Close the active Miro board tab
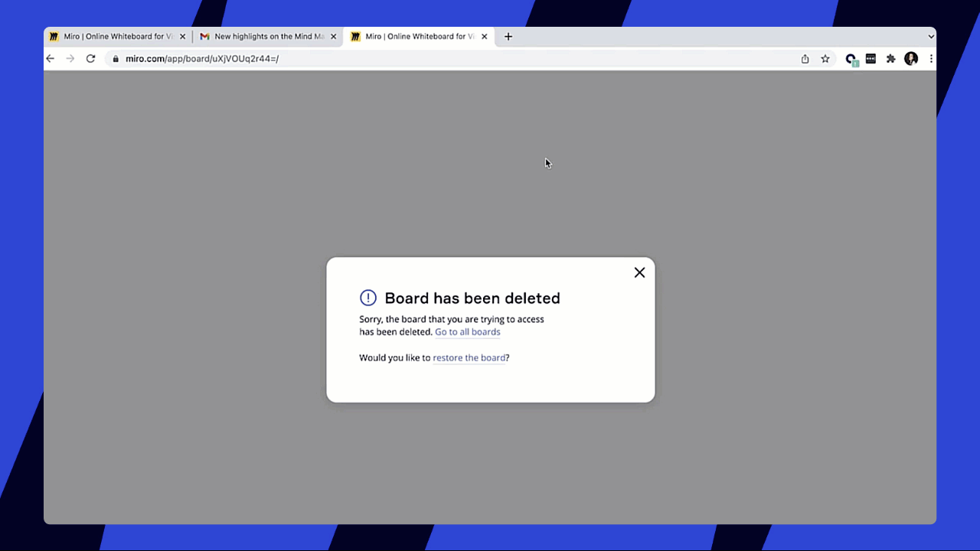Viewport: 980px width, 551px height. coord(484,37)
